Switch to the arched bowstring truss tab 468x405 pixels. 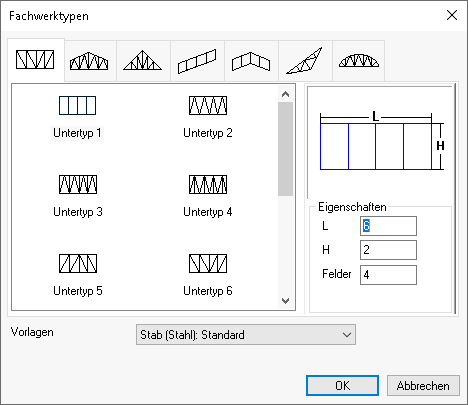pyautogui.click(x=359, y=61)
